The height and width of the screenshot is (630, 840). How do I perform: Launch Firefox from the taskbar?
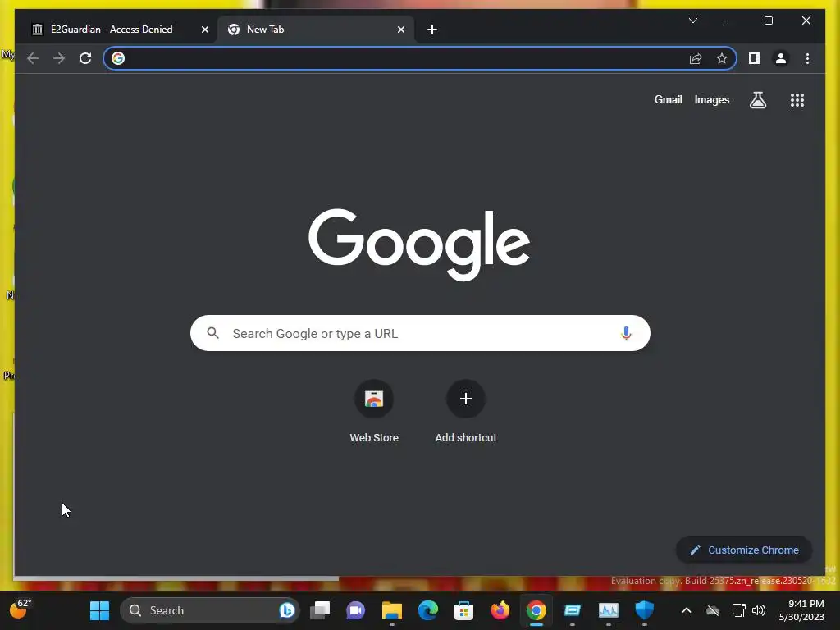click(x=500, y=610)
